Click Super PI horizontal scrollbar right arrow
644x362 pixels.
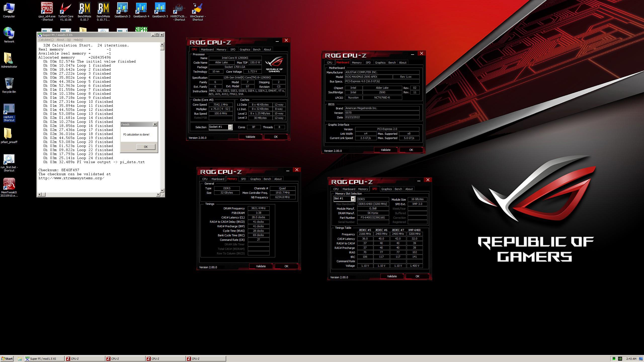point(158,194)
